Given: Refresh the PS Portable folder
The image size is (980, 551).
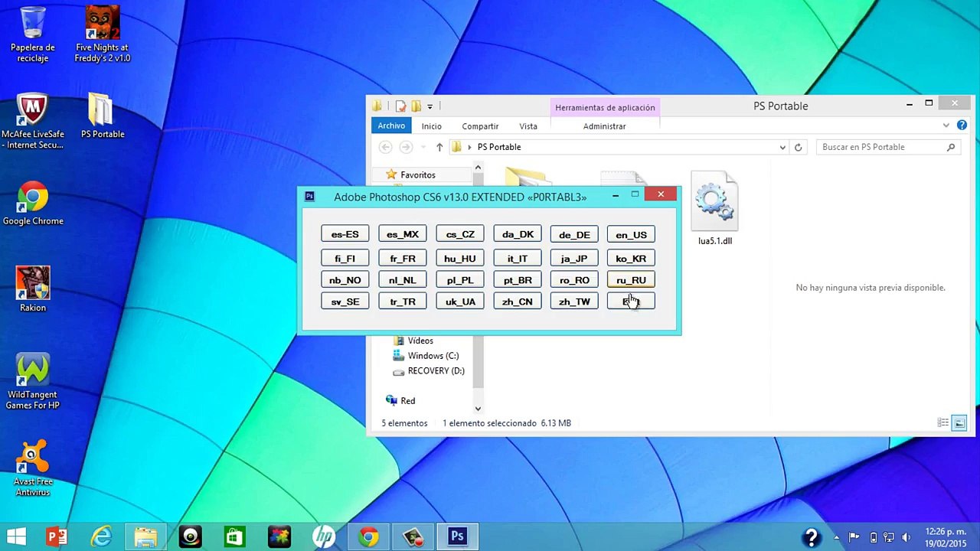Looking at the screenshot, I should point(798,147).
